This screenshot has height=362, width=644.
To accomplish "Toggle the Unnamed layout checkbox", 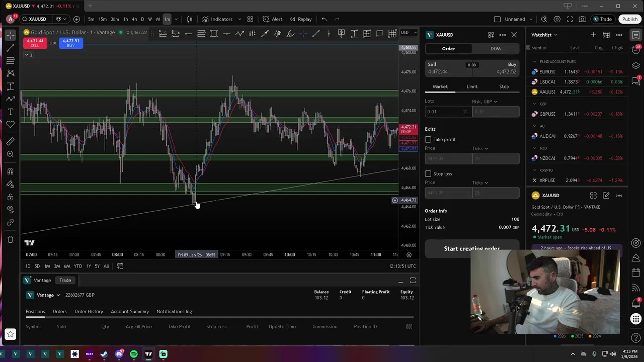I will tap(497, 19).
